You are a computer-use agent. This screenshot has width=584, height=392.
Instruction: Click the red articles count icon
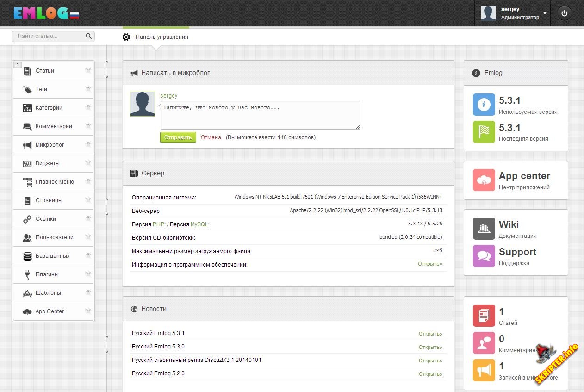(484, 316)
